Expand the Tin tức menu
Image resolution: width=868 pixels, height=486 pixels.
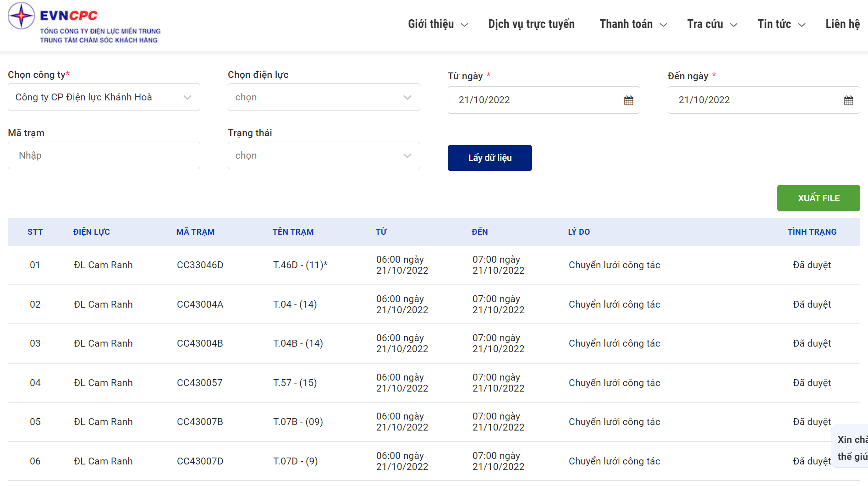[781, 24]
